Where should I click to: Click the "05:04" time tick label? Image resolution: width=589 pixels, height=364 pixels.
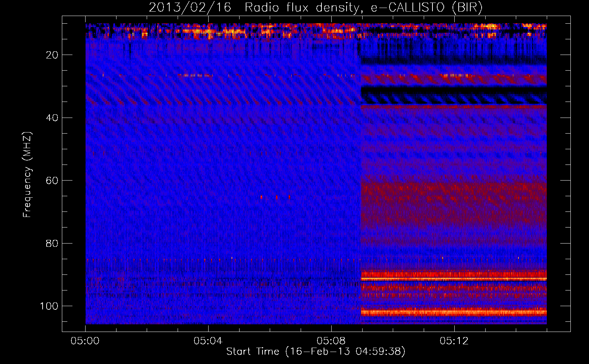[x=208, y=341]
